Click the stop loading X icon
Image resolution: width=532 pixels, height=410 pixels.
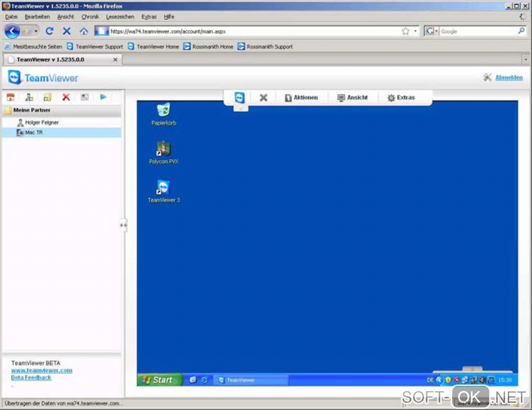point(67,31)
